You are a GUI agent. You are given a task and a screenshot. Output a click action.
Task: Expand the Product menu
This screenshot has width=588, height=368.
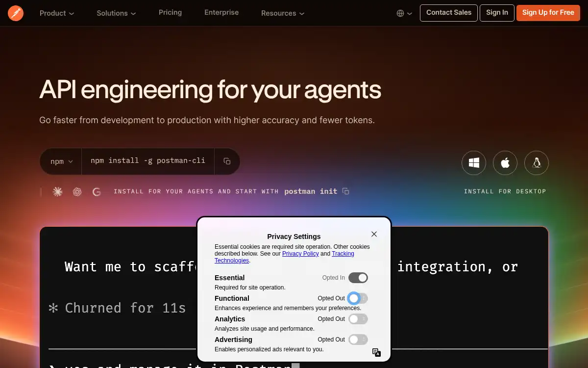57,13
